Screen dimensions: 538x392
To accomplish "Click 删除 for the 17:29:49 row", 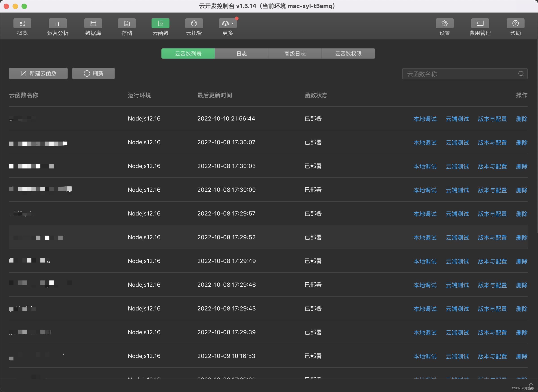I will [x=522, y=261].
